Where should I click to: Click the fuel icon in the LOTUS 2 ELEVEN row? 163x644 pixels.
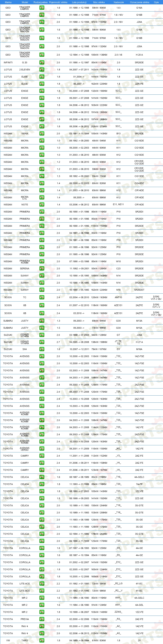click(x=42, y=70)
